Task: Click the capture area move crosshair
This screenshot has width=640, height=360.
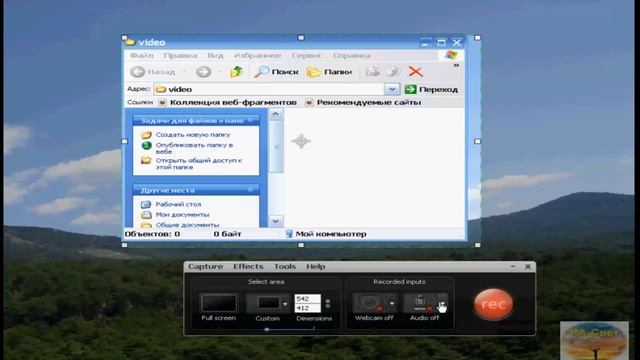Action: tap(301, 141)
